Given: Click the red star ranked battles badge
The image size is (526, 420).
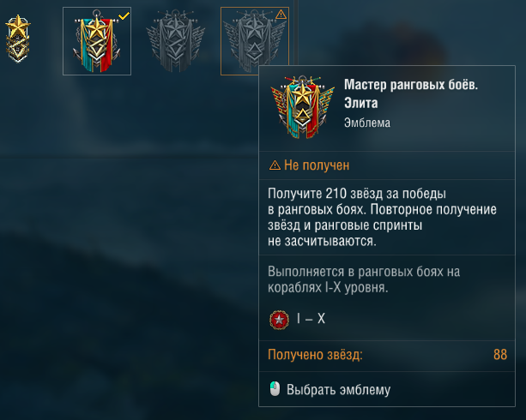Looking at the screenshot, I should tap(279, 320).
